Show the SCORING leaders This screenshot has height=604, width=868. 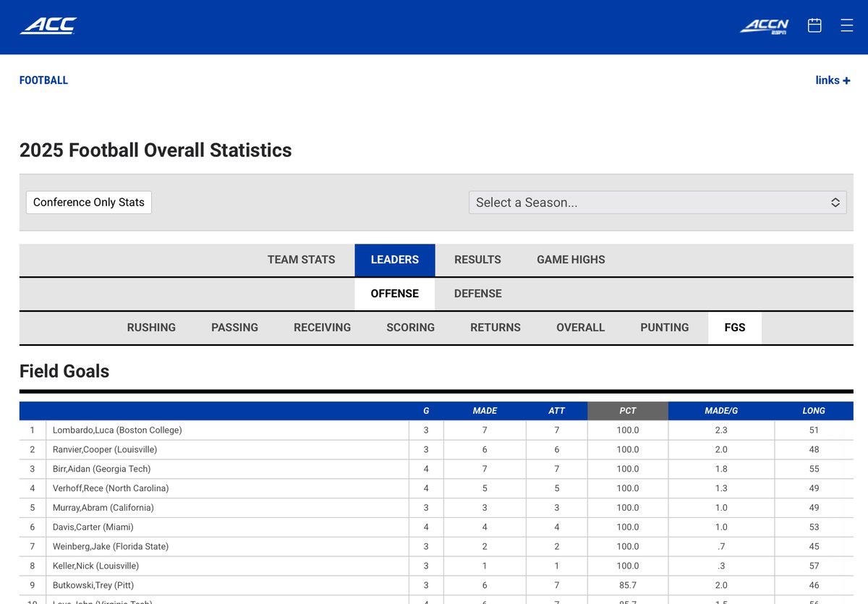click(410, 328)
